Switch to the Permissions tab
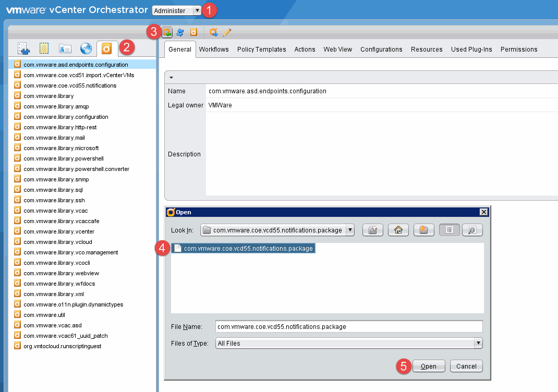The width and height of the screenshot is (558, 392). pos(518,50)
